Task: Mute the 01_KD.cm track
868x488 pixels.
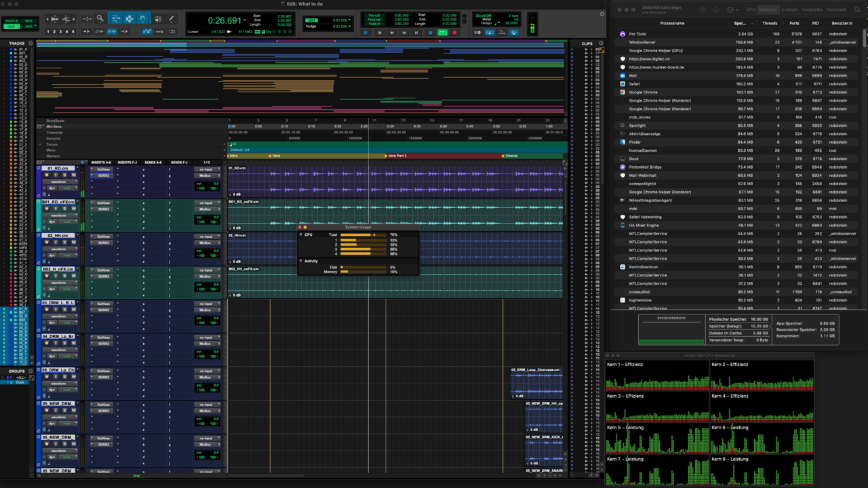Action: pos(74,175)
